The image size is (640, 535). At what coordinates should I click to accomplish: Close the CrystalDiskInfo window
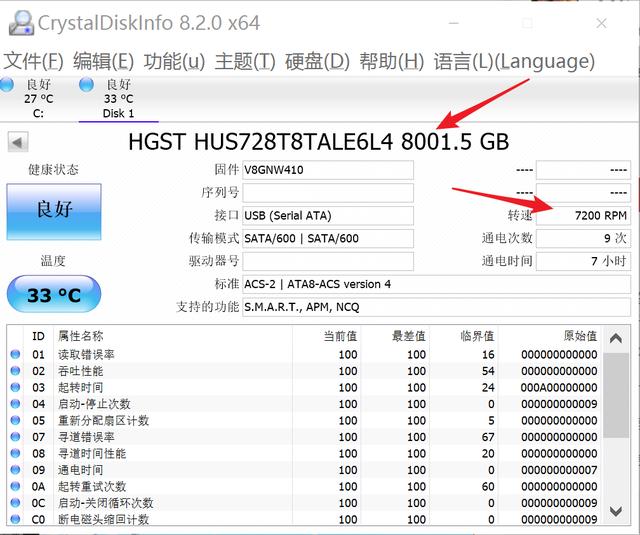(x=601, y=23)
